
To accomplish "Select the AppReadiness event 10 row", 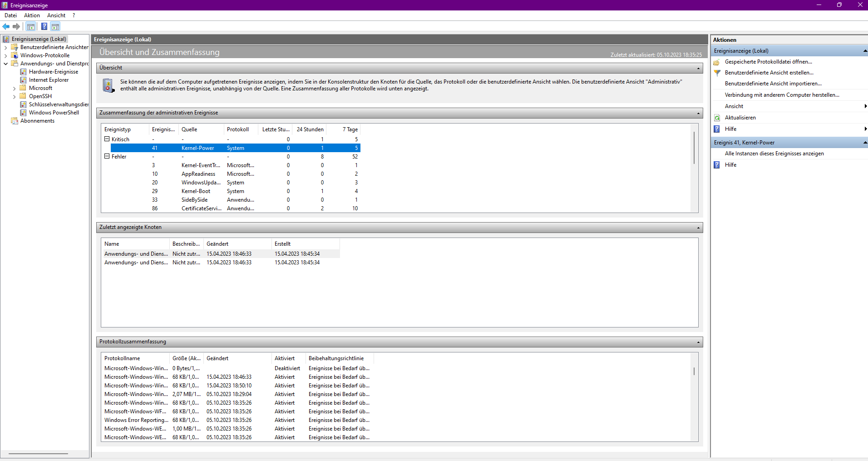I will pos(232,174).
